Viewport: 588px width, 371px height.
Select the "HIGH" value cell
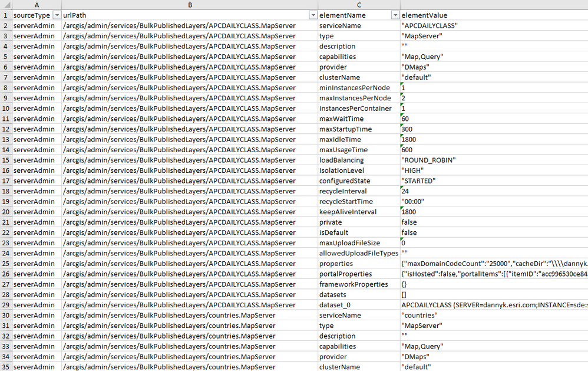click(494, 170)
